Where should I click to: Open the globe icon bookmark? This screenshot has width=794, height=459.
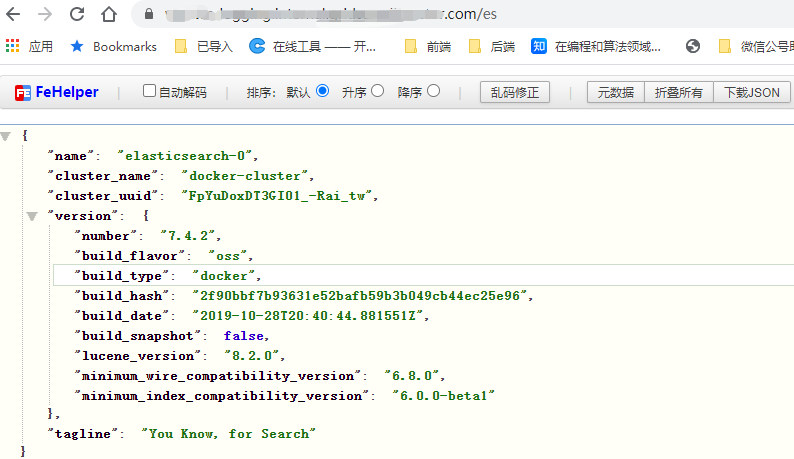pyautogui.click(x=693, y=47)
